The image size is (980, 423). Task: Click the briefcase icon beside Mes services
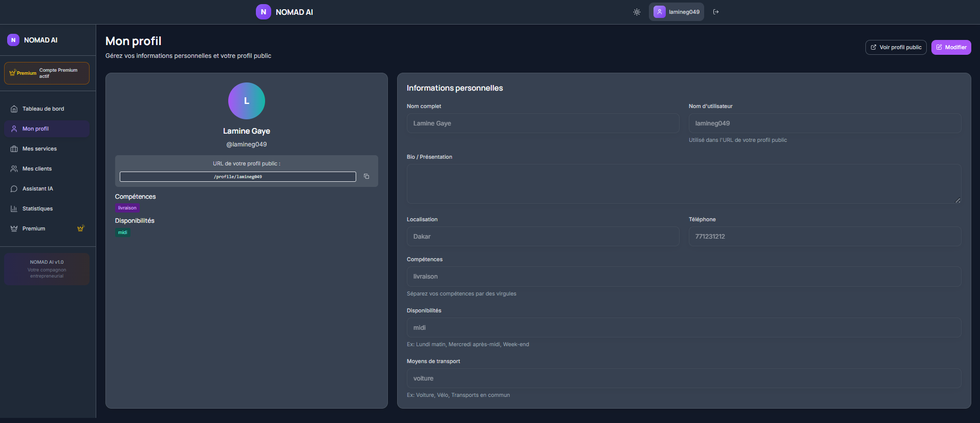[x=14, y=149]
